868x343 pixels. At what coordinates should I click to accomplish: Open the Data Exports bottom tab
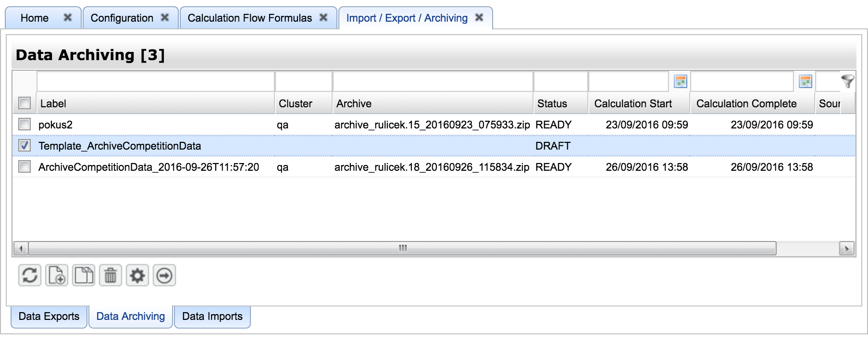(x=49, y=317)
